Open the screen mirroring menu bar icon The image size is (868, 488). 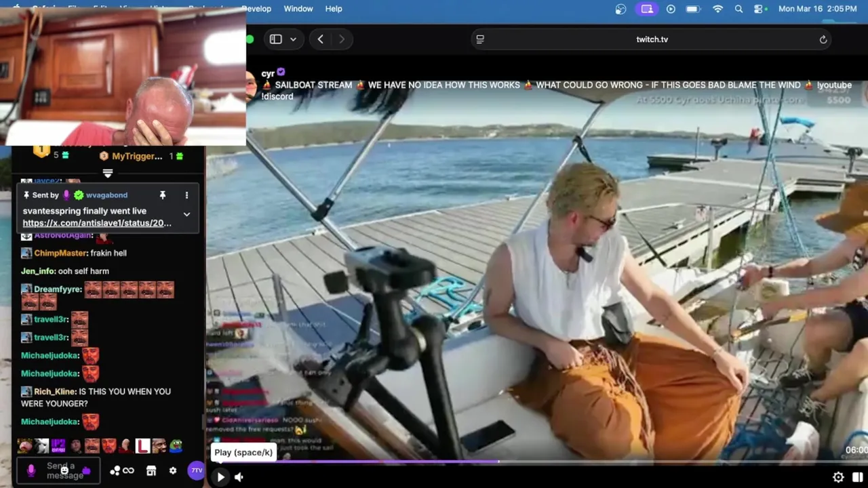(647, 9)
